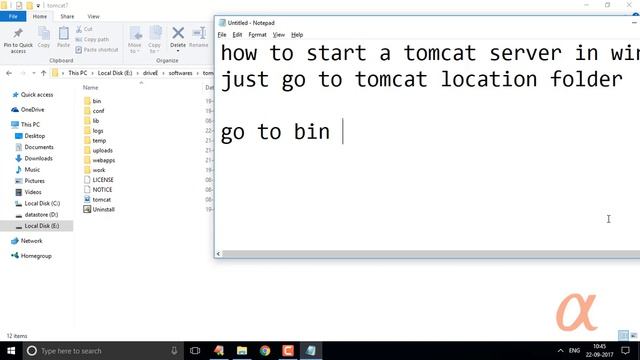Switch to the View ribbon tab in Explorer
This screenshot has width=640, height=360.
click(x=93, y=16)
